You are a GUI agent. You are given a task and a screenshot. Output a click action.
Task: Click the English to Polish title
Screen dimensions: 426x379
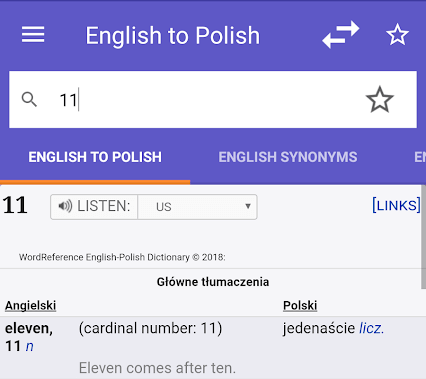173,35
